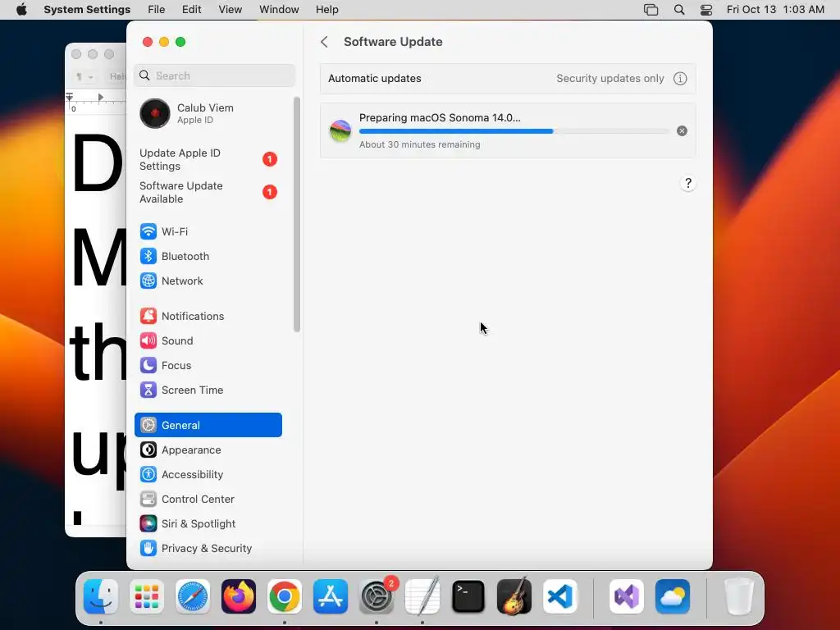Launch Visual Studio Code from Dock
840x630 pixels.
560,596
